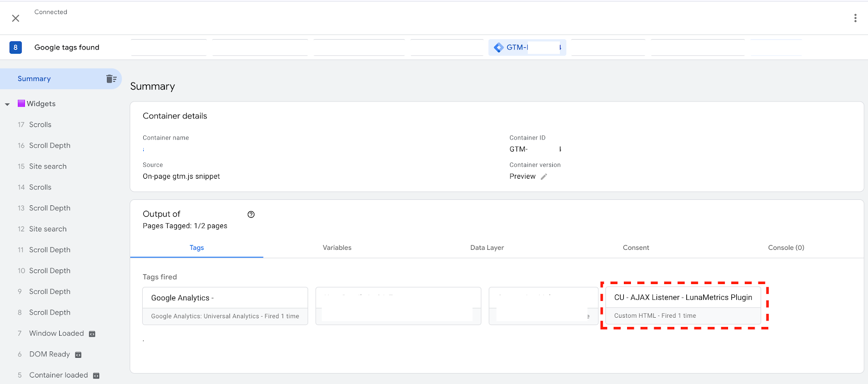Close the Tag Assistant debug panel
Viewport: 868px width, 384px height.
click(16, 18)
